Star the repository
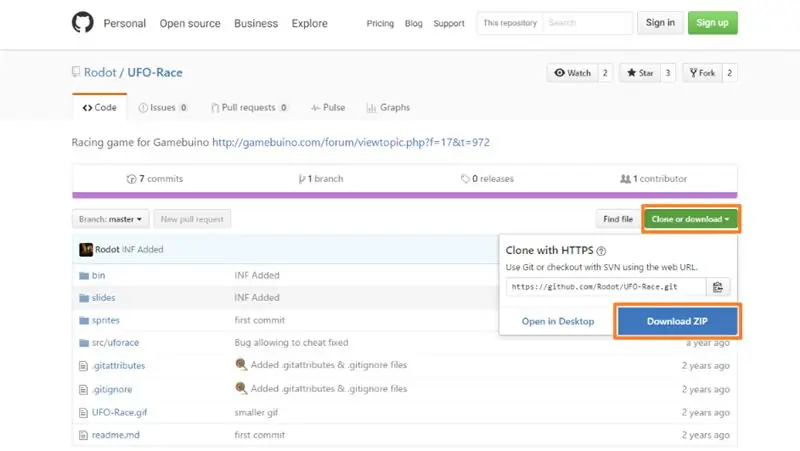 click(640, 73)
